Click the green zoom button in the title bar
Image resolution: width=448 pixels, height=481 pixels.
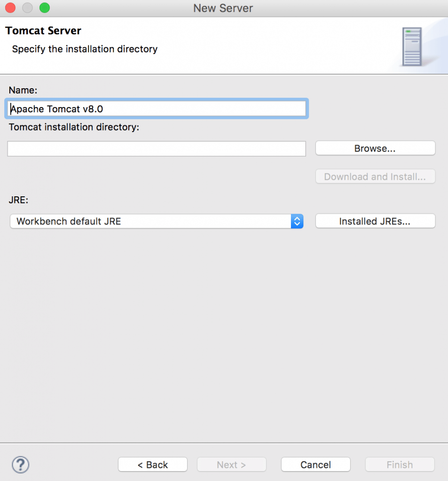45,8
